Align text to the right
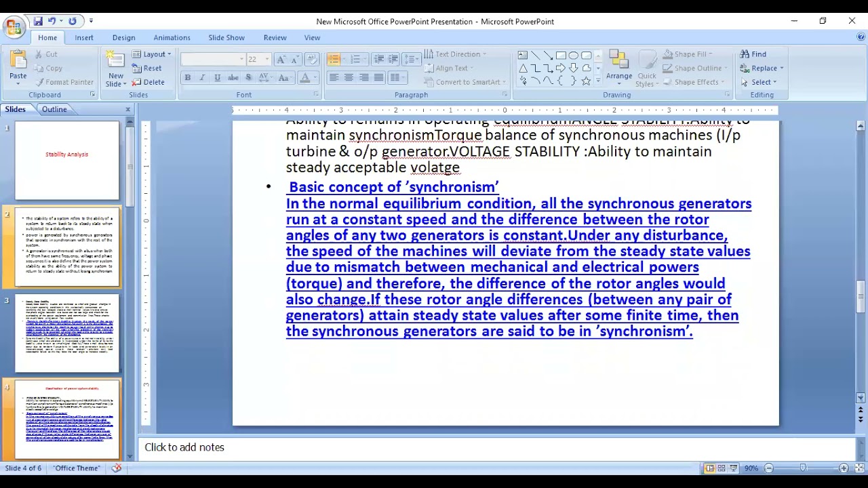This screenshot has width=868, height=488. click(x=364, y=78)
